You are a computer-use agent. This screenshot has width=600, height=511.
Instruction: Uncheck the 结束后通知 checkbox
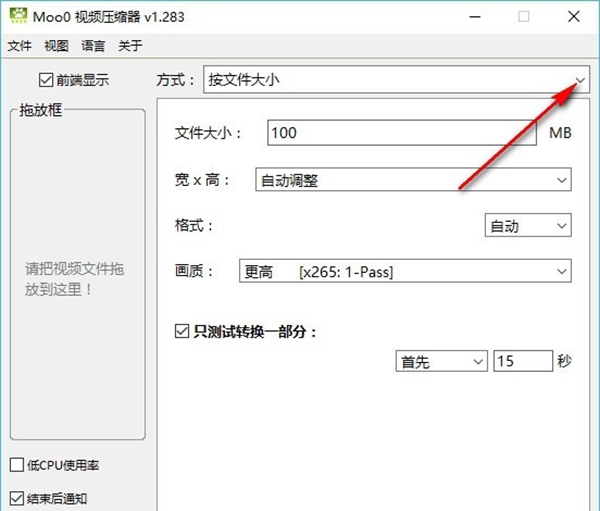[x=17, y=498]
